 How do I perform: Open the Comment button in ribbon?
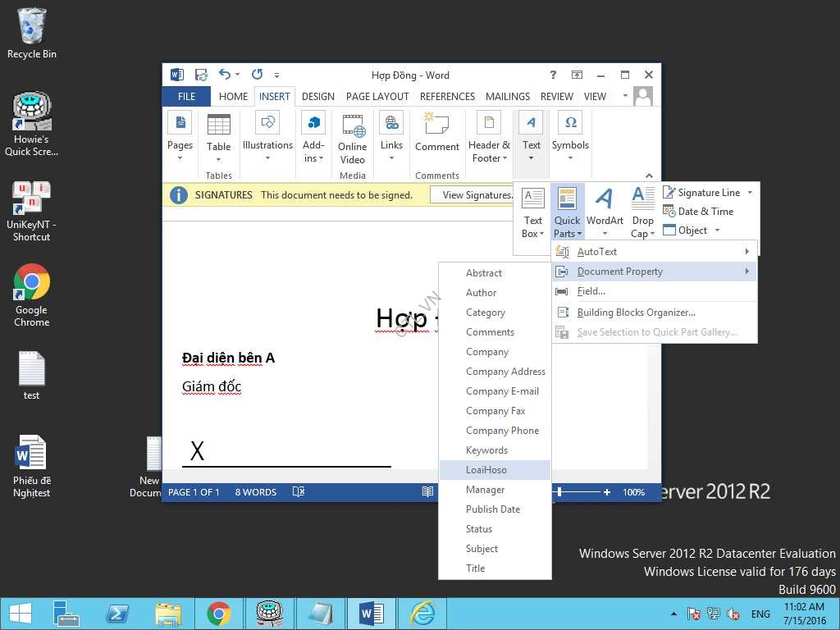[436, 135]
